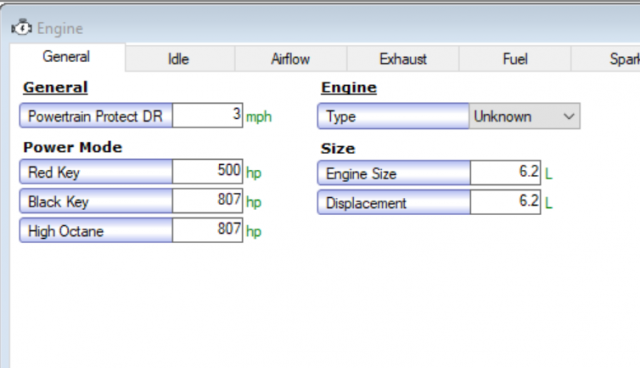Select the Type label
The height and width of the screenshot is (368, 640).
(393, 116)
